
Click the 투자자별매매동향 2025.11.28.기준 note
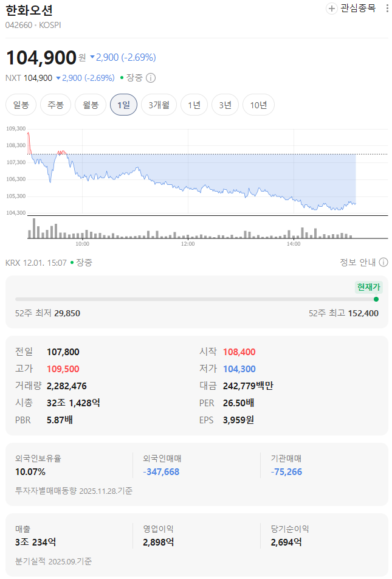[x=74, y=491]
